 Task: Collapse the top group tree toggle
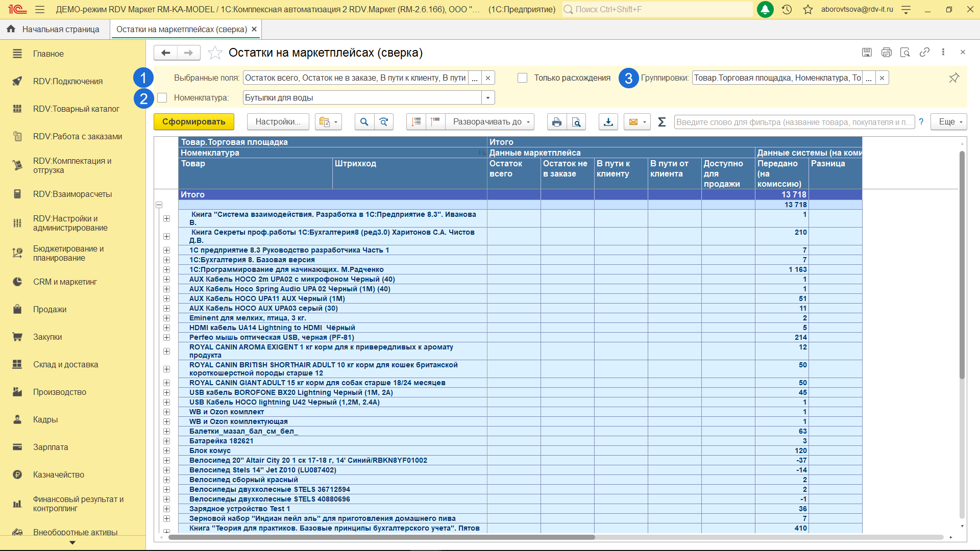click(x=159, y=205)
